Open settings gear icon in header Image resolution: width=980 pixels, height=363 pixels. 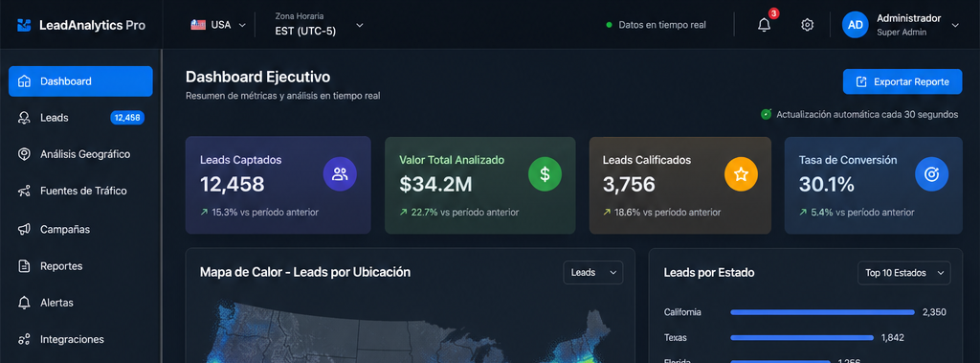coord(808,25)
